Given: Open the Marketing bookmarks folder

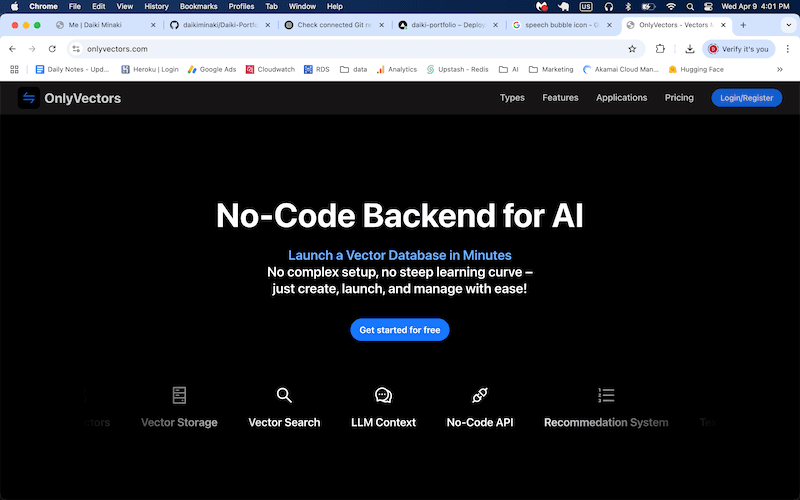Looking at the screenshot, I should pyautogui.click(x=551, y=69).
